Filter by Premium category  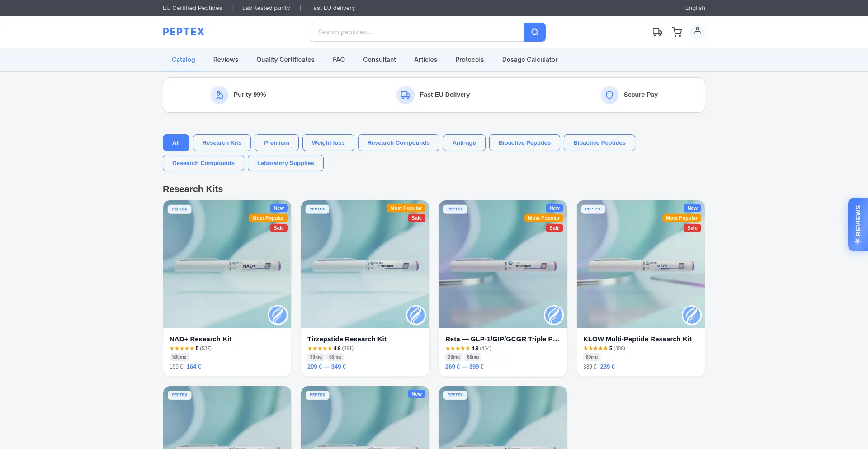[277, 143]
